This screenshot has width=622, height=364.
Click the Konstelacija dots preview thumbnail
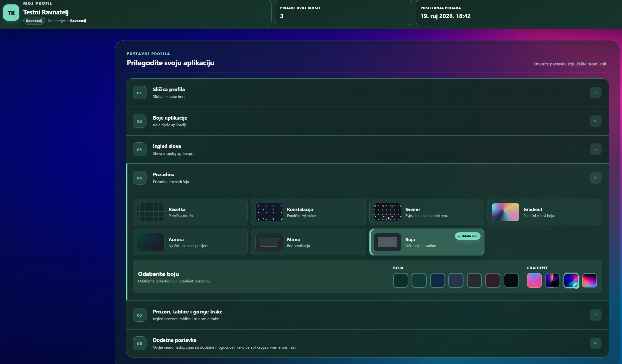[x=269, y=212]
